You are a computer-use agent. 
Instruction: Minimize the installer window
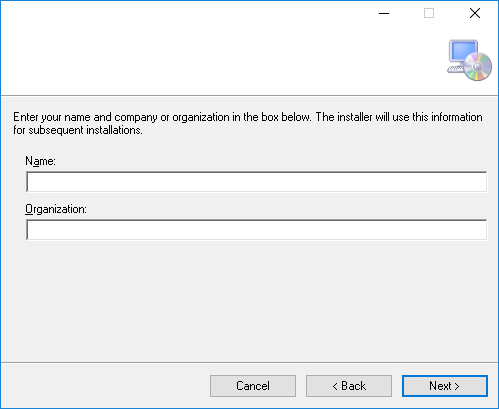pos(384,13)
